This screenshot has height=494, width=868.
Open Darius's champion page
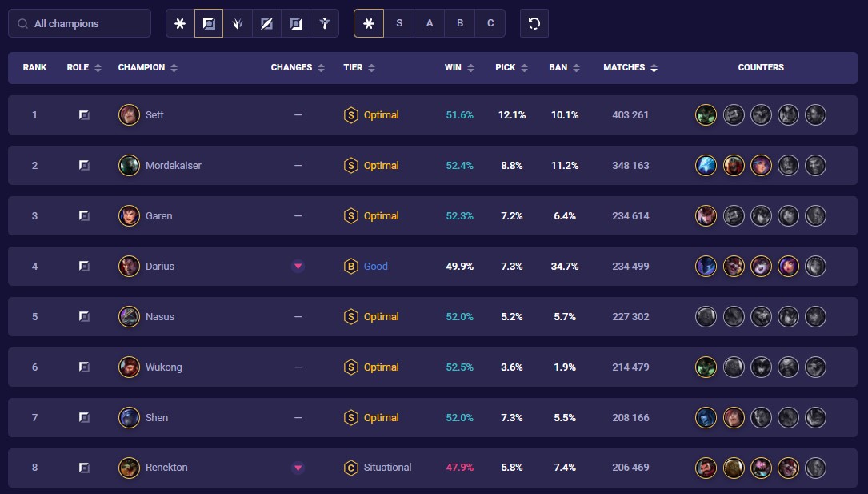pos(158,266)
